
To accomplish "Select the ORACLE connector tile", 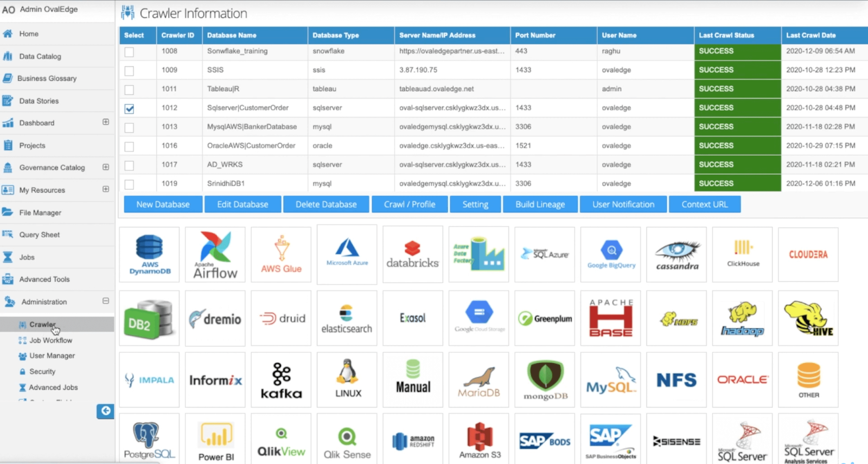I will click(743, 380).
